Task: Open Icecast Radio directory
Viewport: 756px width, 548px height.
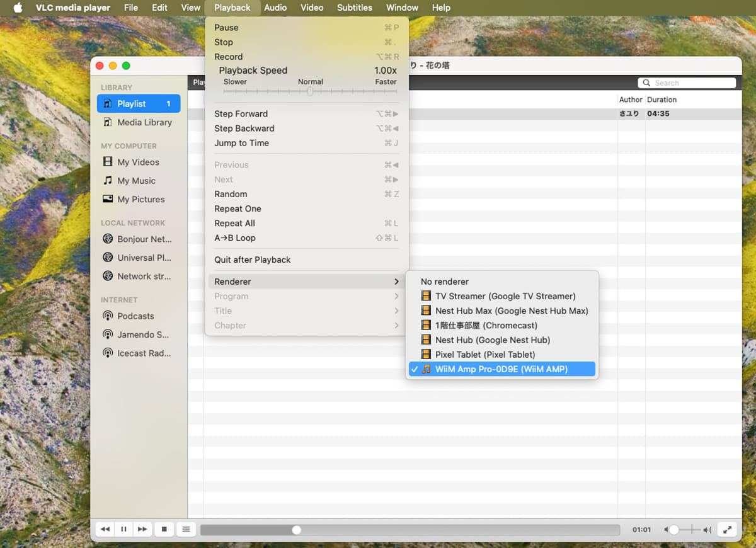Action: click(x=140, y=353)
